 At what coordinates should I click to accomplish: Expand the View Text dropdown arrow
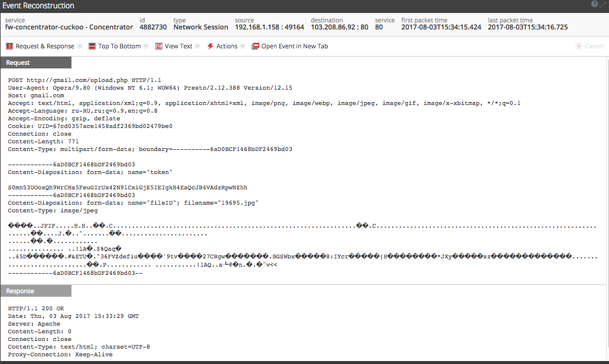pyautogui.click(x=197, y=46)
